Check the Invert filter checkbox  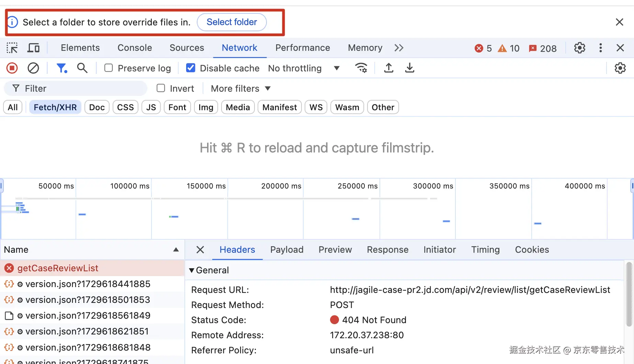[x=161, y=88]
